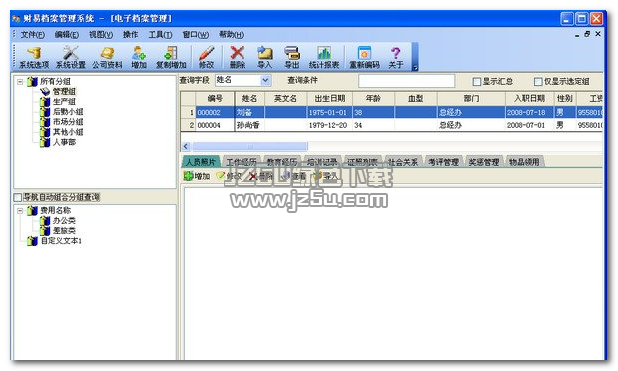618x371 pixels.
Task: Click the scrollbar left arrow
Action: [186, 146]
